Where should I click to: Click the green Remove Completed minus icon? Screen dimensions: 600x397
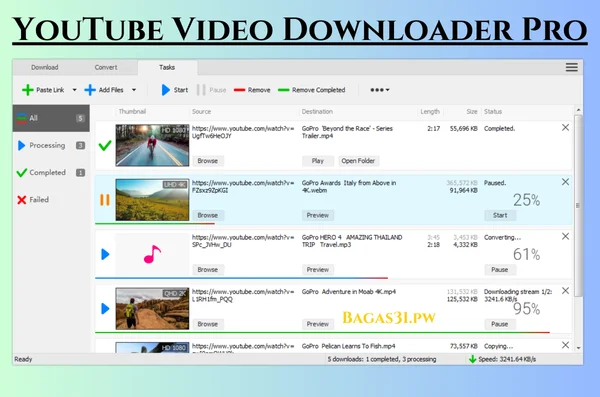pyautogui.click(x=284, y=90)
